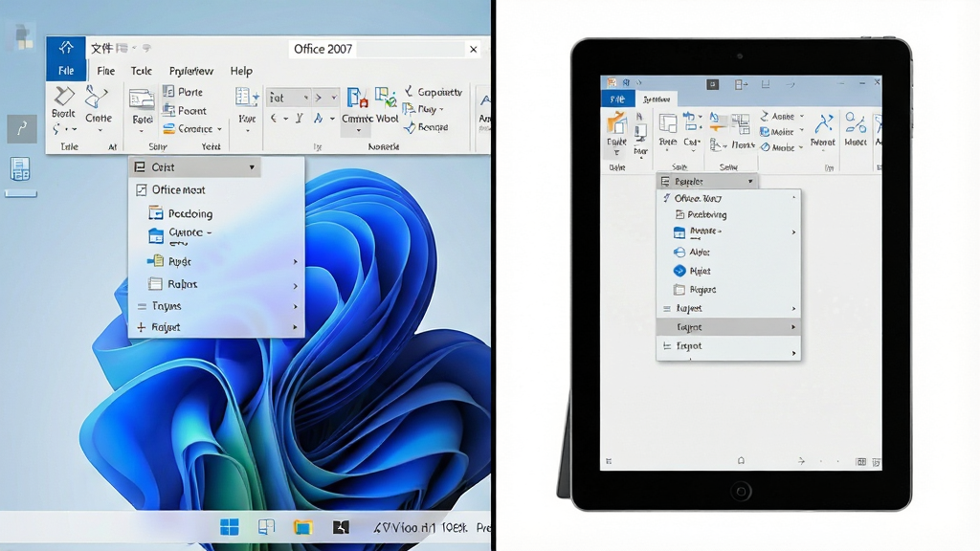Open the Molte dropdown in the tablet ribbon

point(782,132)
